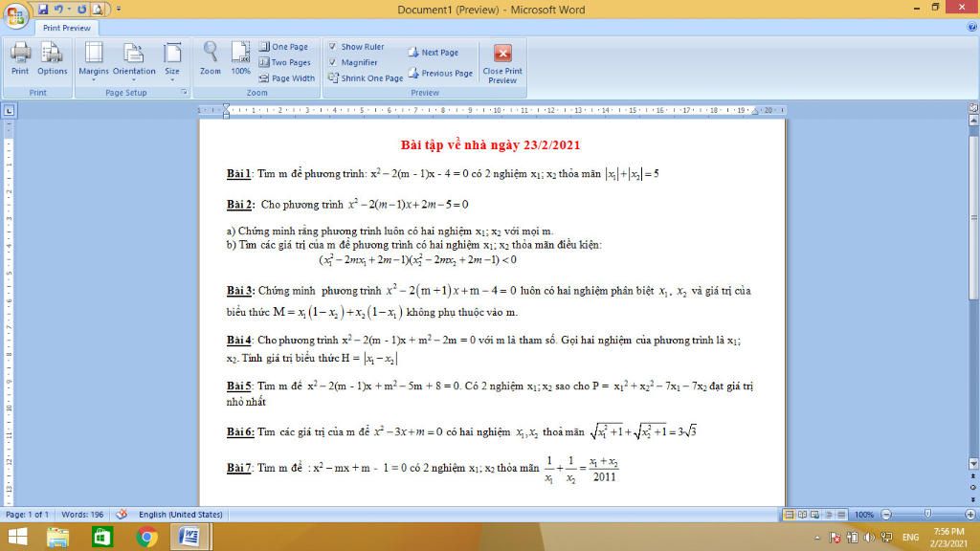Click English (United States) language indicator
The image size is (980, 551).
[x=180, y=515]
